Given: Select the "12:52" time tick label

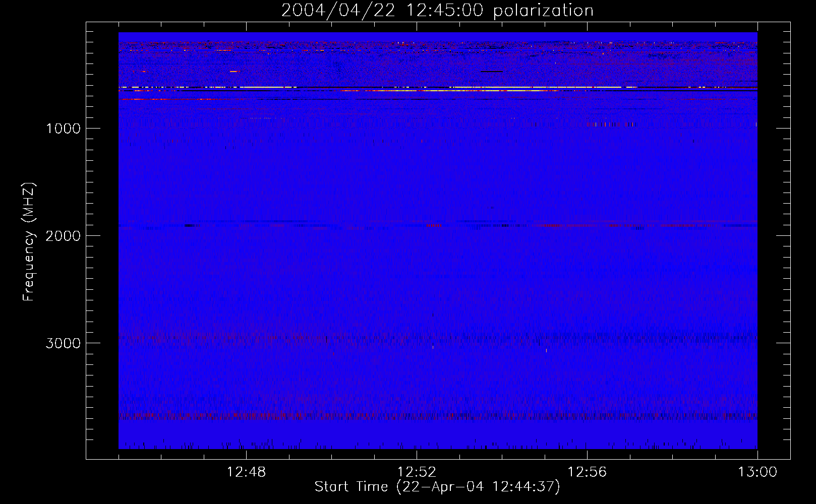Looking at the screenshot, I should click(417, 472).
